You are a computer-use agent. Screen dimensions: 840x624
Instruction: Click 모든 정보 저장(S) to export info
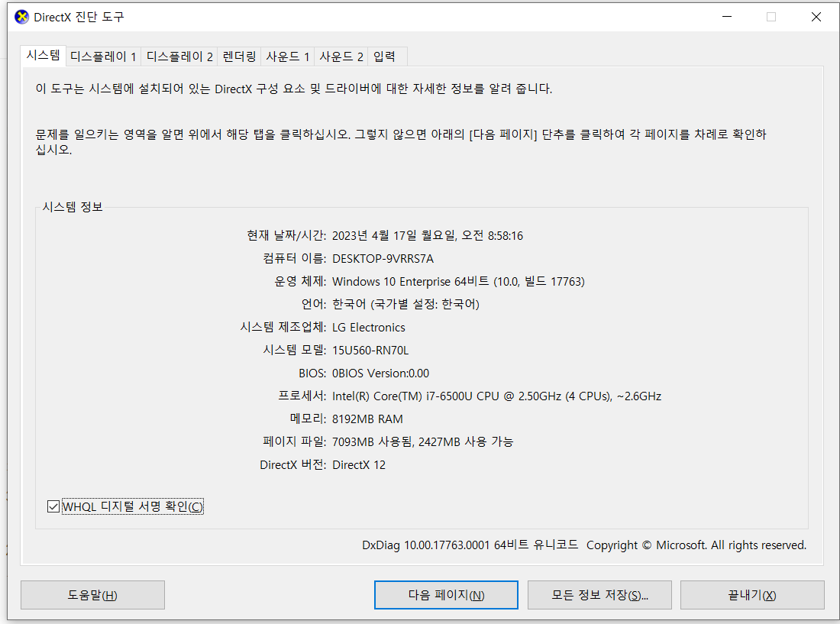pyautogui.click(x=599, y=595)
